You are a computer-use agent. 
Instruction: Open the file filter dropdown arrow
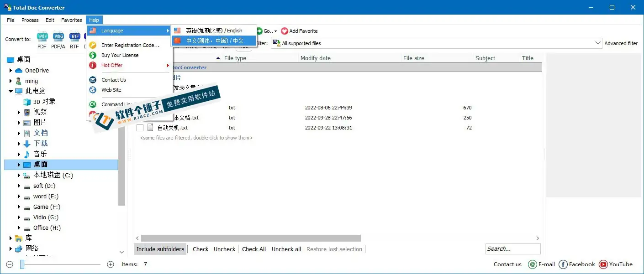pos(598,43)
